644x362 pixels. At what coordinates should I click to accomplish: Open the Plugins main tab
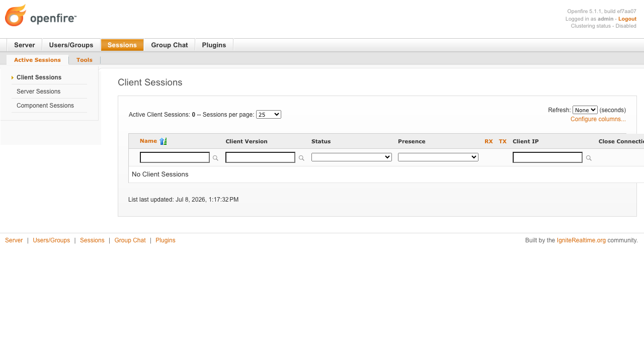click(x=214, y=45)
